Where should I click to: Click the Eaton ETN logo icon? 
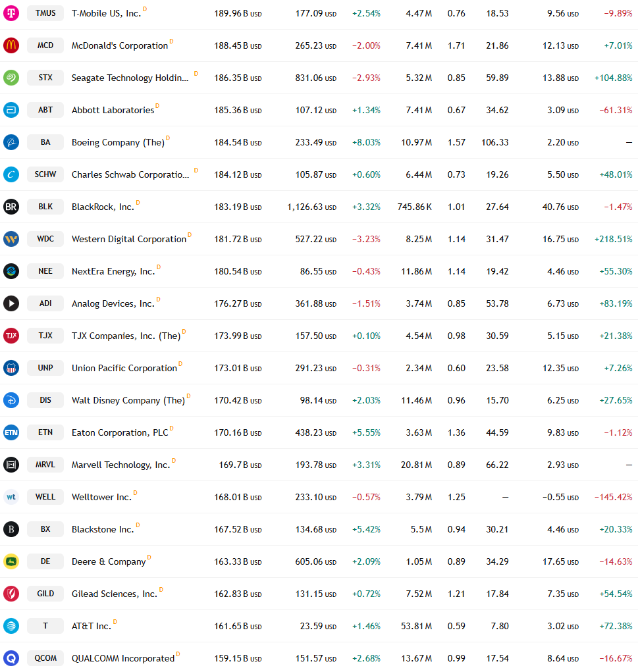point(11,432)
